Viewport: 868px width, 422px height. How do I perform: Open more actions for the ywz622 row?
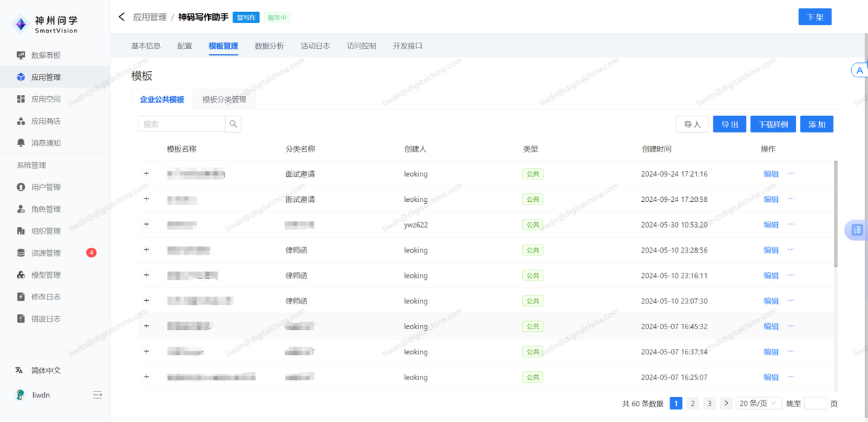(791, 224)
